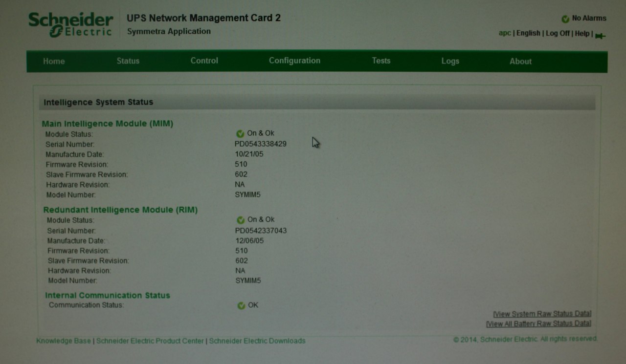Open the Knowledge Base link
Viewport: 626px width, 364px height.
[x=64, y=341]
